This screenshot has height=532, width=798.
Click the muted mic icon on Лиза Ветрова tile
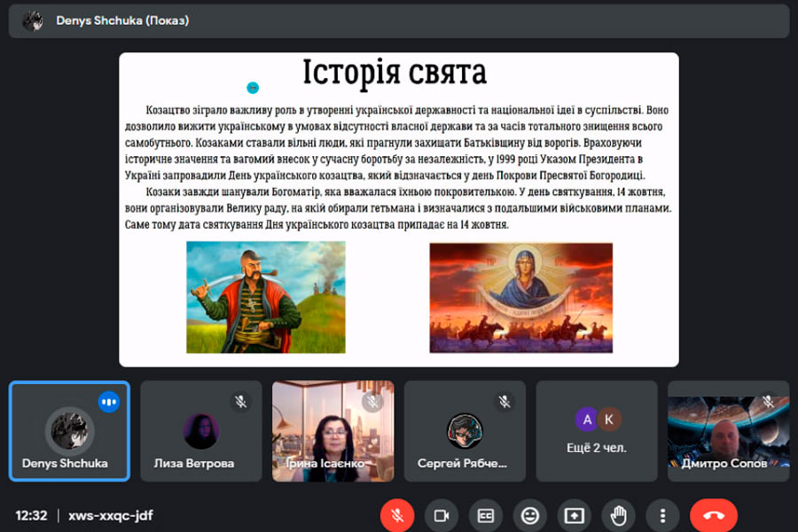click(240, 402)
